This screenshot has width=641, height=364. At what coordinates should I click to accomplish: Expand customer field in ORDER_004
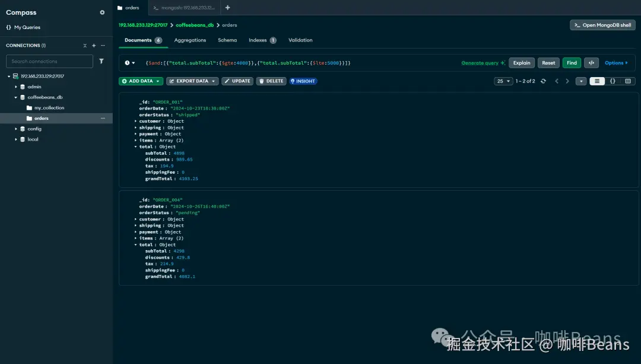[136, 219]
